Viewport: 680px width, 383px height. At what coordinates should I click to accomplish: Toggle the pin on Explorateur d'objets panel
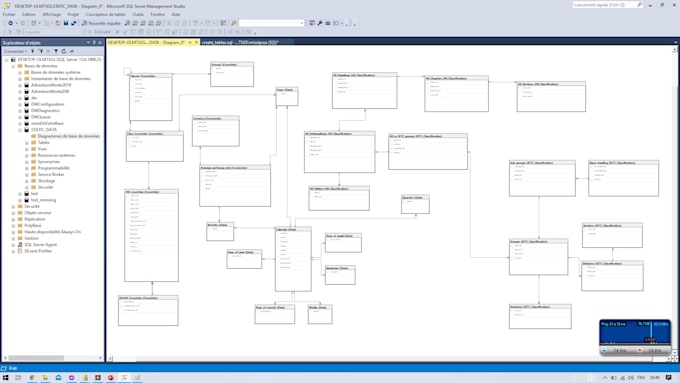(x=94, y=43)
